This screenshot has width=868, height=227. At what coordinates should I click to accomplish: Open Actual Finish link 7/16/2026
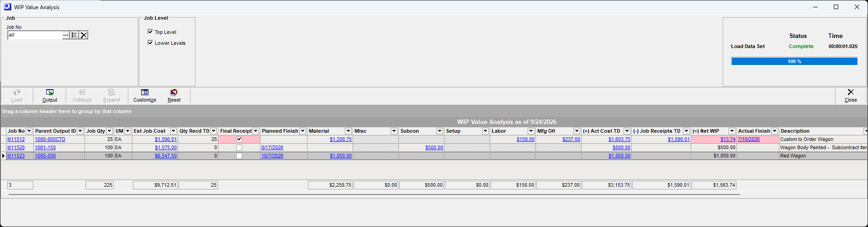click(749, 140)
